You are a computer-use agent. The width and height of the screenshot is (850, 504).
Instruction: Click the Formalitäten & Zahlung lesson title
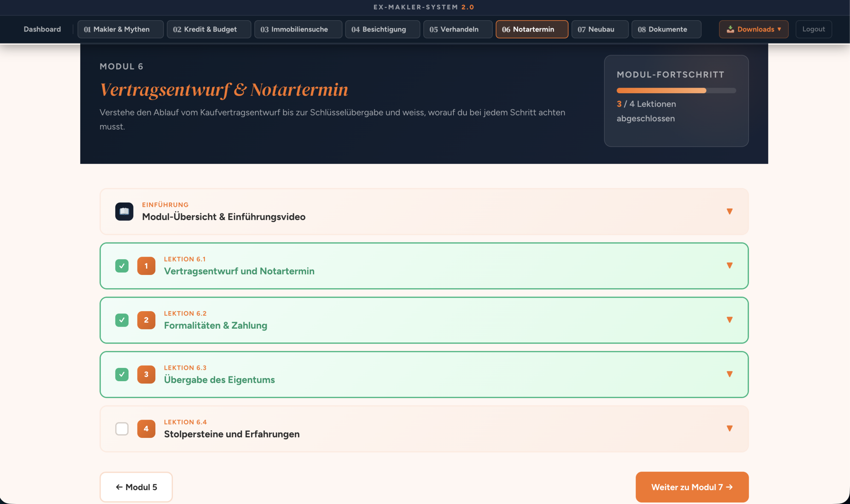(x=215, y=325)
